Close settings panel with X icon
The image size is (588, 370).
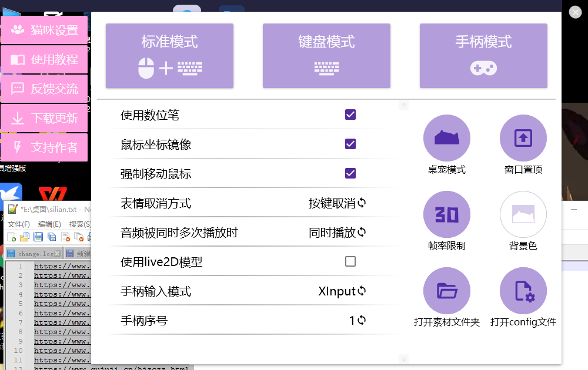tap(575, 12)
